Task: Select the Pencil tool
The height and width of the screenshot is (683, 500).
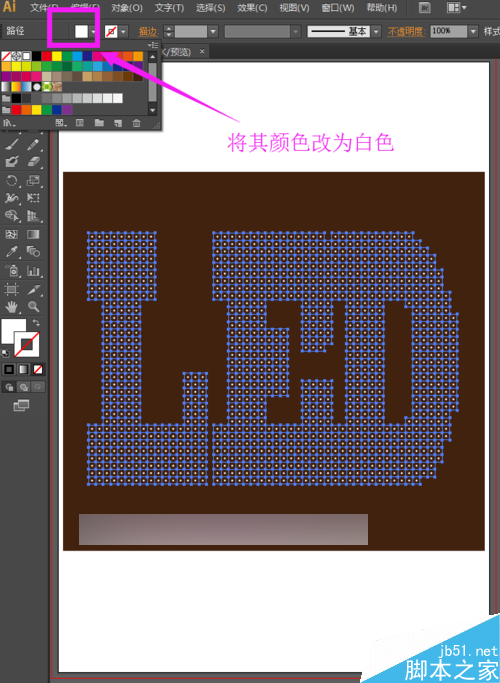Action: click(x=34, y=144)
